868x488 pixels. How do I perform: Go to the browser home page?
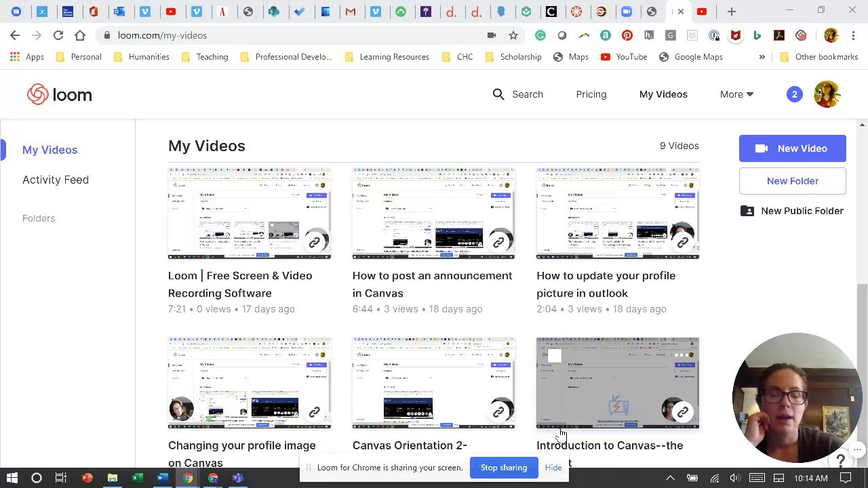(80, 35)
